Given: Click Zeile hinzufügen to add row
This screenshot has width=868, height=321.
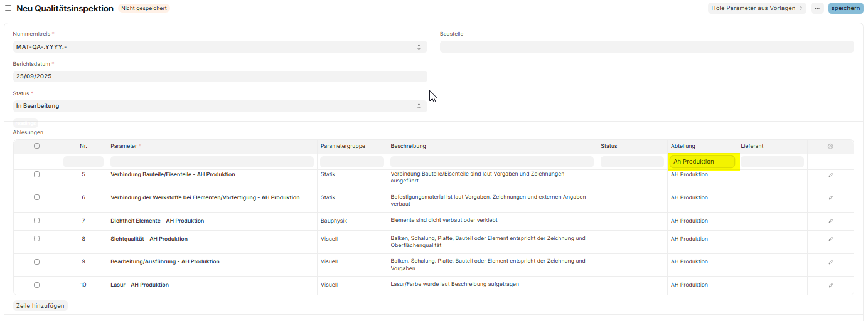Looking at the screenshot, I should [40, 306].
